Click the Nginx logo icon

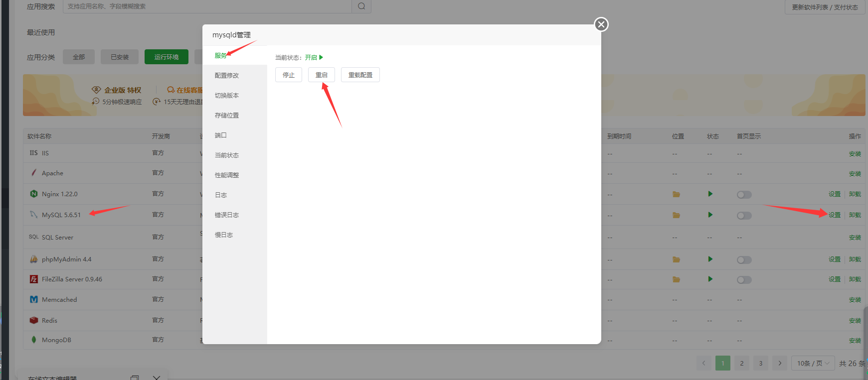pyautogui.click(x=34, y=194)
